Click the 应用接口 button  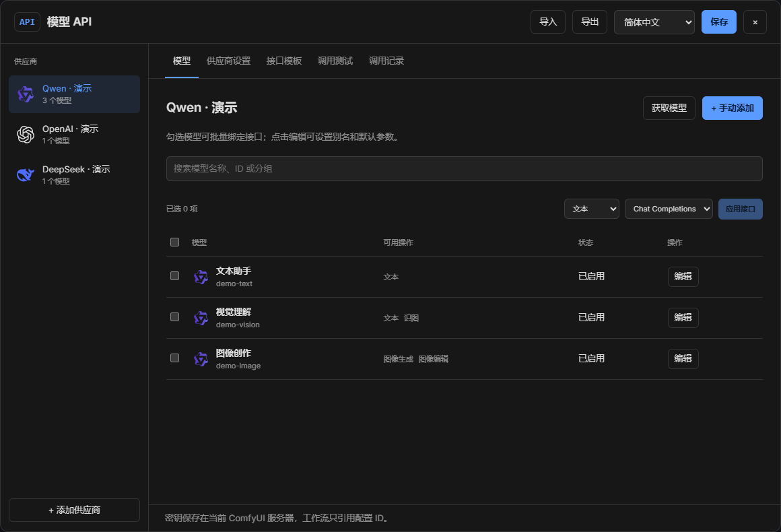(x=740, y=209)
